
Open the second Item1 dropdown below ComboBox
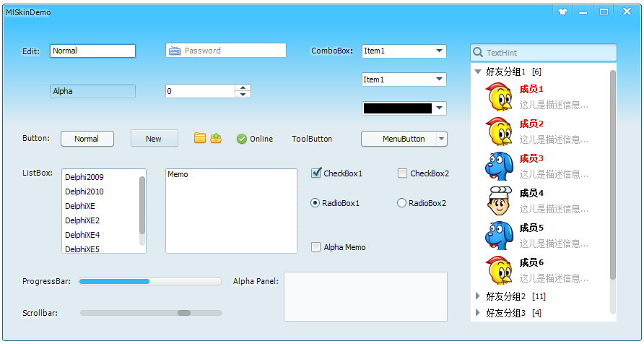click(x=439, y=79)
